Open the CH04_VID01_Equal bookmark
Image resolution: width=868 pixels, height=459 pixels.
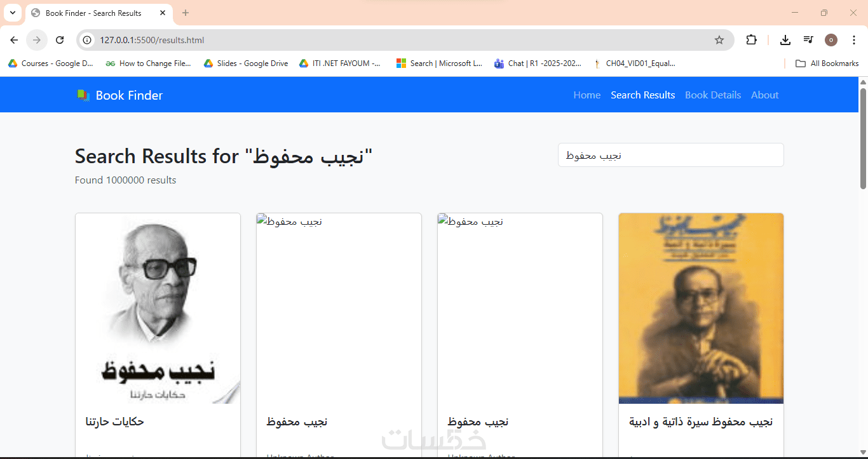[x=635, y=63]
